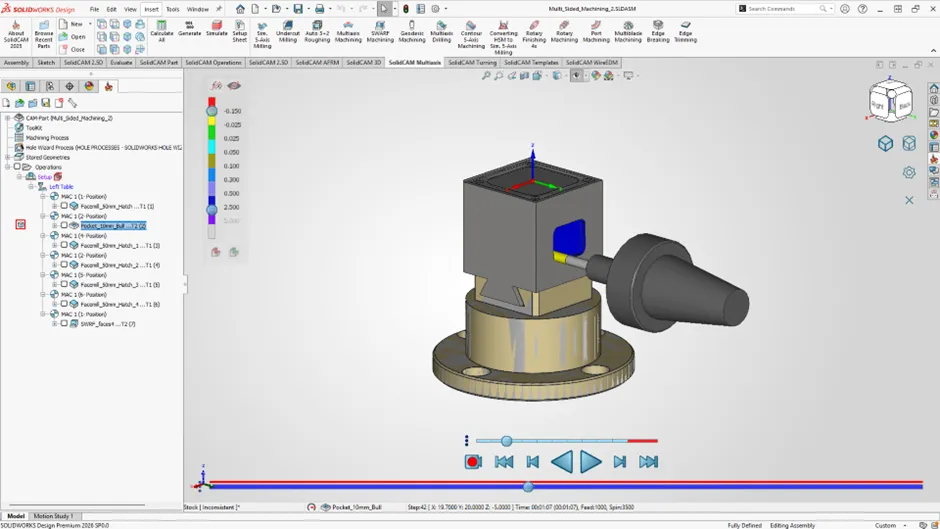Play the simulation in reverse

tap(562, 461)
